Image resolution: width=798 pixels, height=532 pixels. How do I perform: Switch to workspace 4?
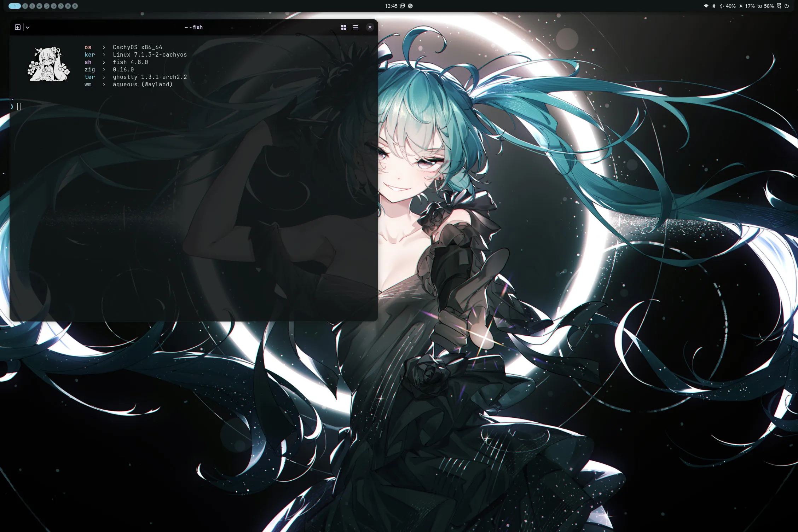[39, 6]
